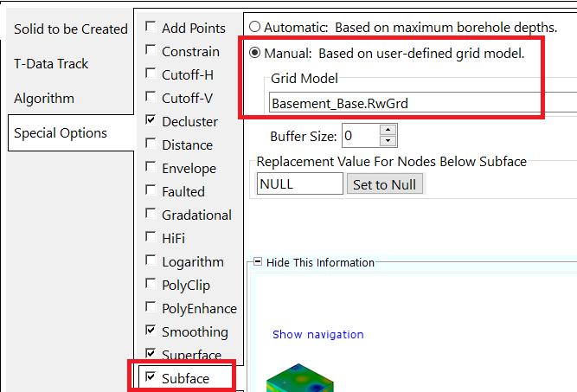Decrease Buffer Size with down arrow
The width and height of the screenshot is (577, 392).
point(388,141)
